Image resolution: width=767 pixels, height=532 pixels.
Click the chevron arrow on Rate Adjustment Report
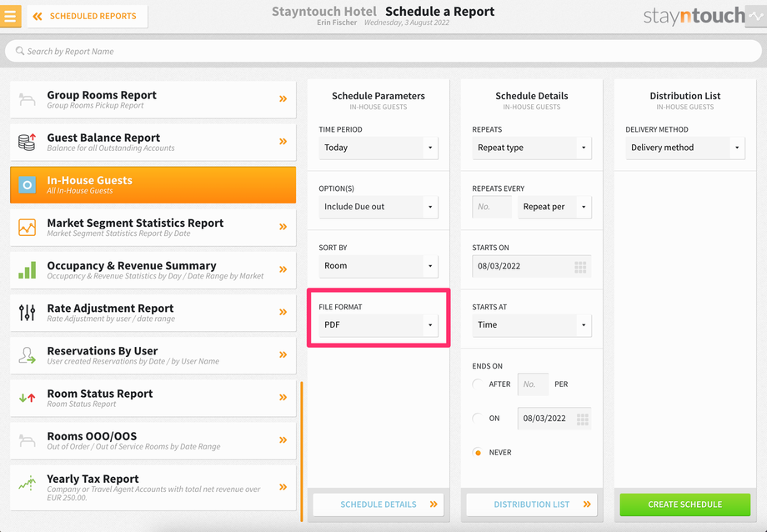click(283, 312)
